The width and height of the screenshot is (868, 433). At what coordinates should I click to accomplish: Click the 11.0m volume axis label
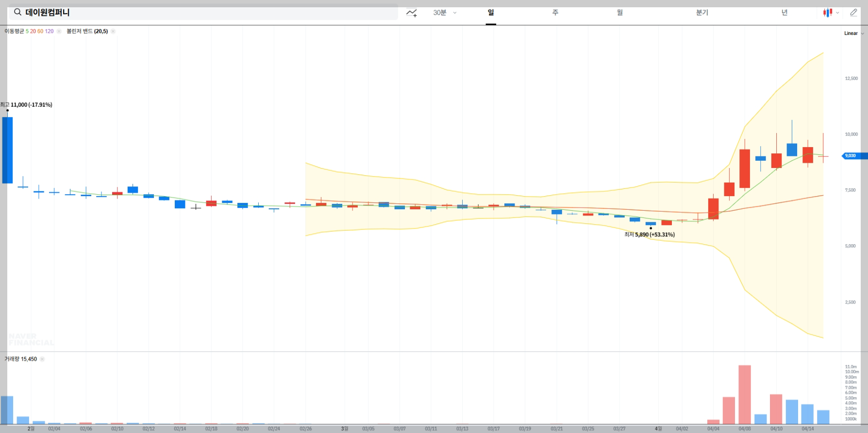pyautogui.click(x=851, y=366)
